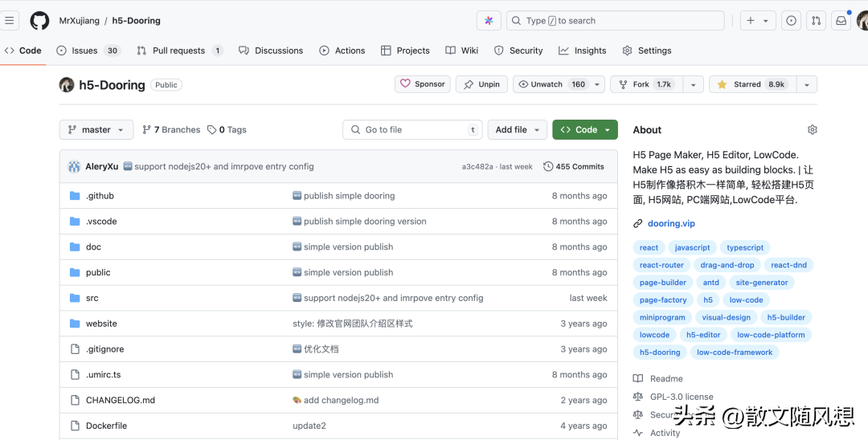The image size is (868, 440).
Task: Open the commit hash a3c482a
Action: [x=477, y=166]
